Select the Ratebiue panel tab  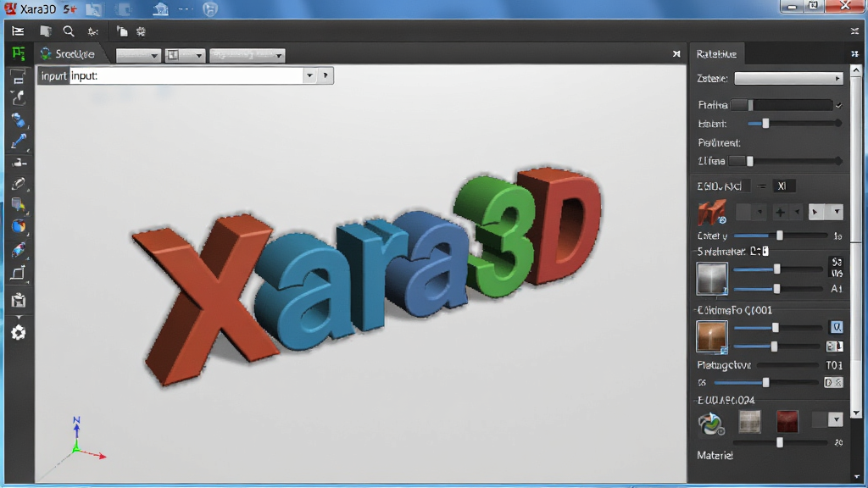click(716, 54)
